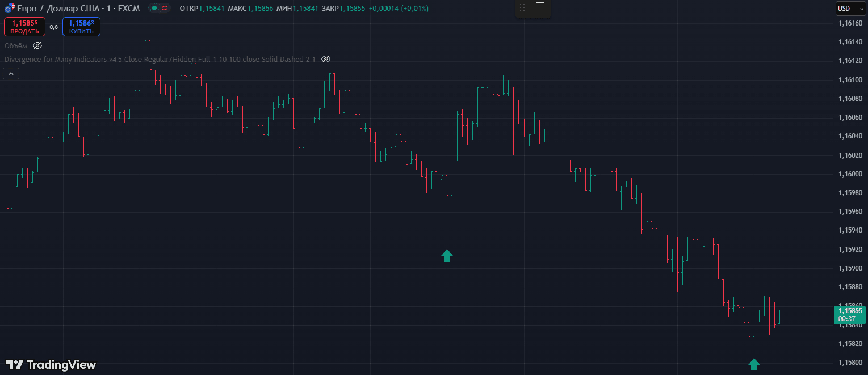
Task: Select the Divergence for Many Indicators legend
Action: [159, 59]
